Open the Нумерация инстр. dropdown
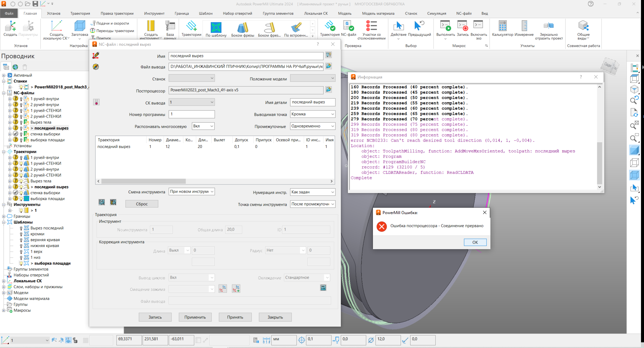Viewport: 644px width, 348px height. tap(312, 192)
